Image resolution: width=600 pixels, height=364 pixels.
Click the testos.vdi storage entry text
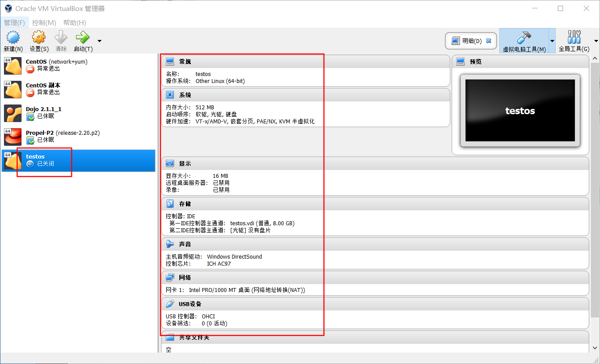tap(262, 223)
